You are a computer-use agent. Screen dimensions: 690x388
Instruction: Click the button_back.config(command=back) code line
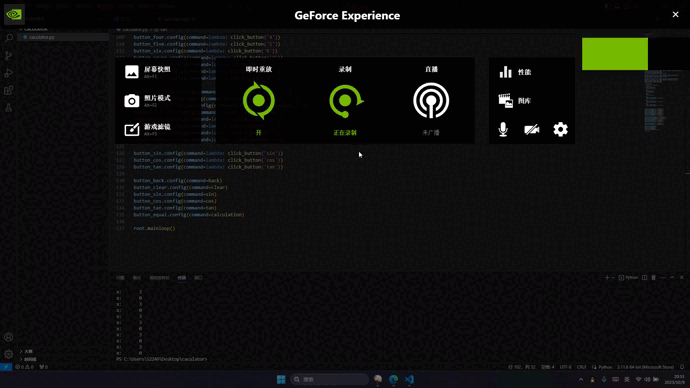(178, 180)
